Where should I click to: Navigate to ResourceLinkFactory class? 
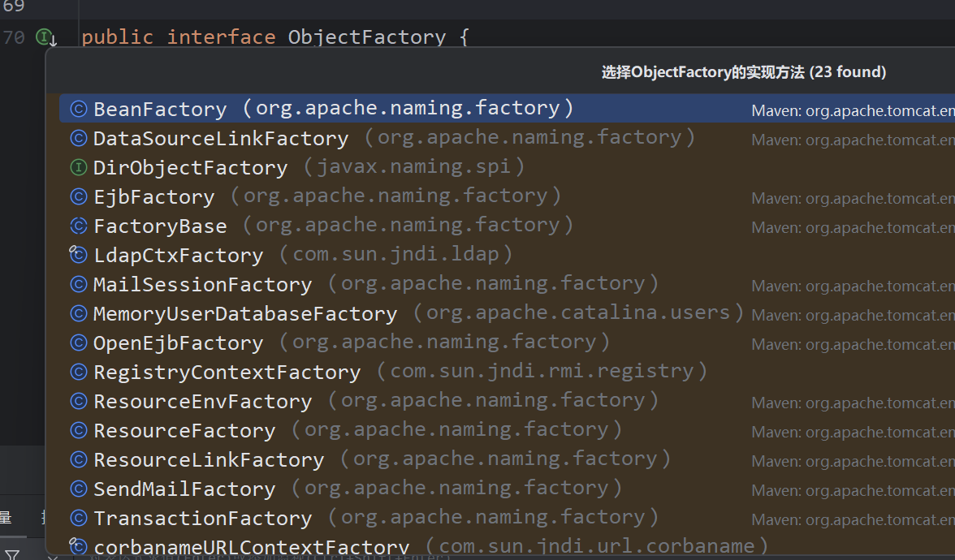209,460
